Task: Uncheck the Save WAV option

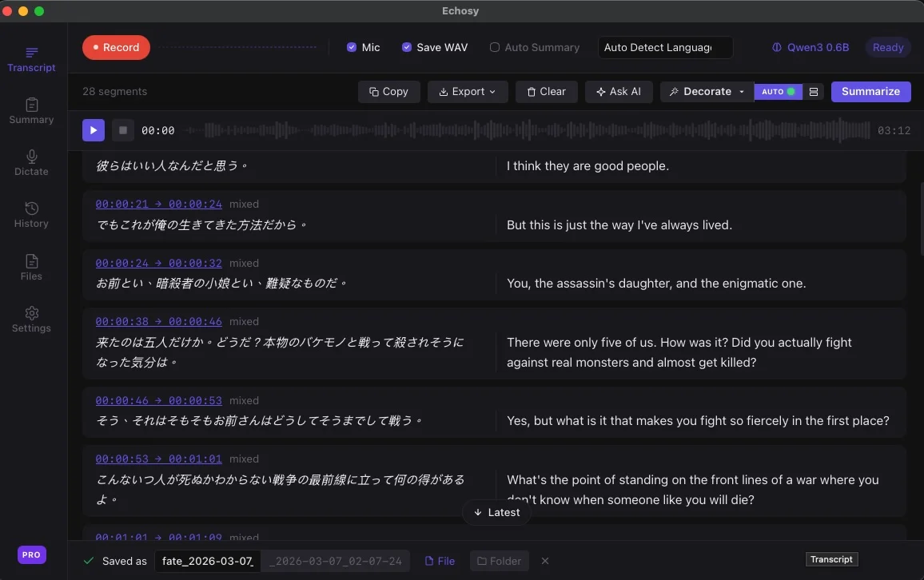Action: tap(407, 47)
